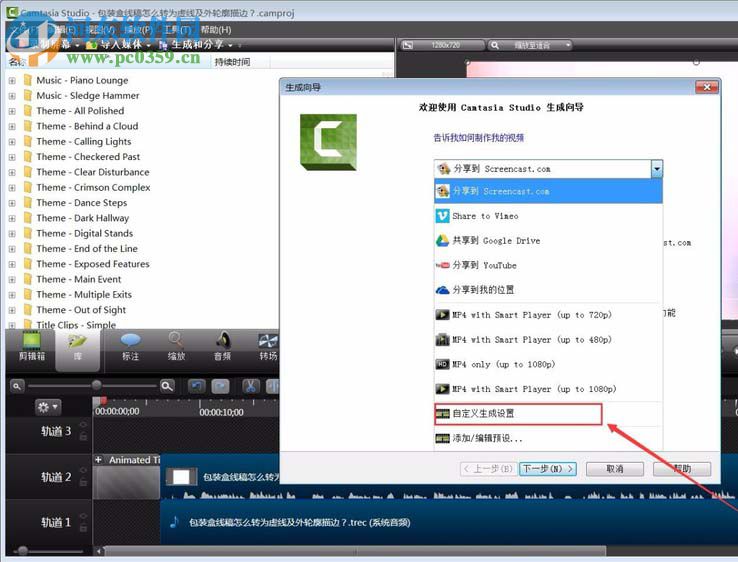Select the Share to Vimeo option
738x562 pixels.
tap(548, 216)
